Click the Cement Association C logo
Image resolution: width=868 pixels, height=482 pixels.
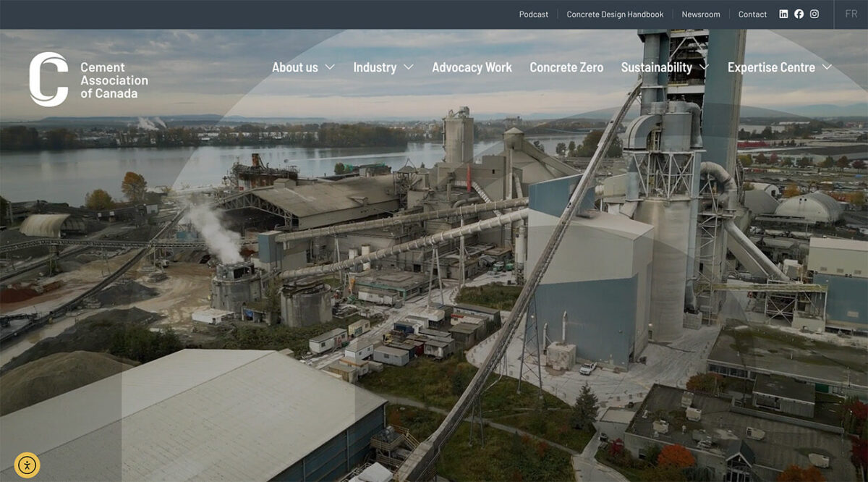point(48,80)
